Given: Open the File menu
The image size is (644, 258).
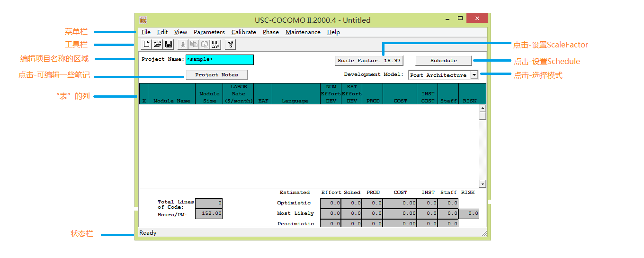Looking at the screenshot, I should [x=146, y=32].
